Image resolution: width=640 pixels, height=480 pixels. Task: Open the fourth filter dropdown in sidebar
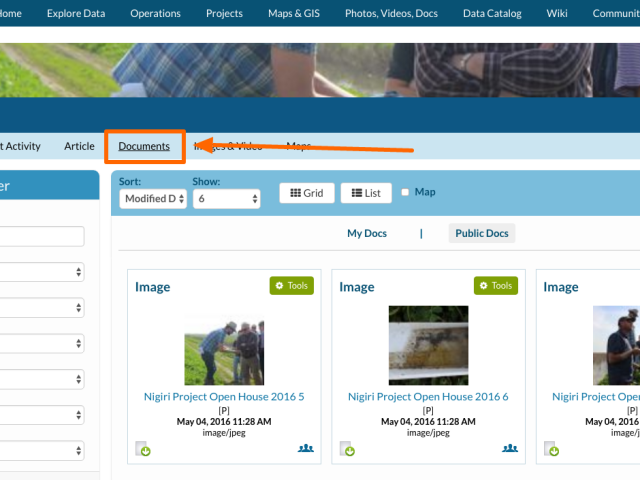pos(41,379)
